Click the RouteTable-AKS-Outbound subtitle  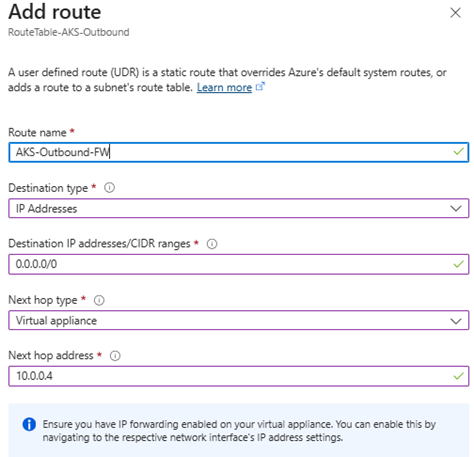(x=69, y=32)
